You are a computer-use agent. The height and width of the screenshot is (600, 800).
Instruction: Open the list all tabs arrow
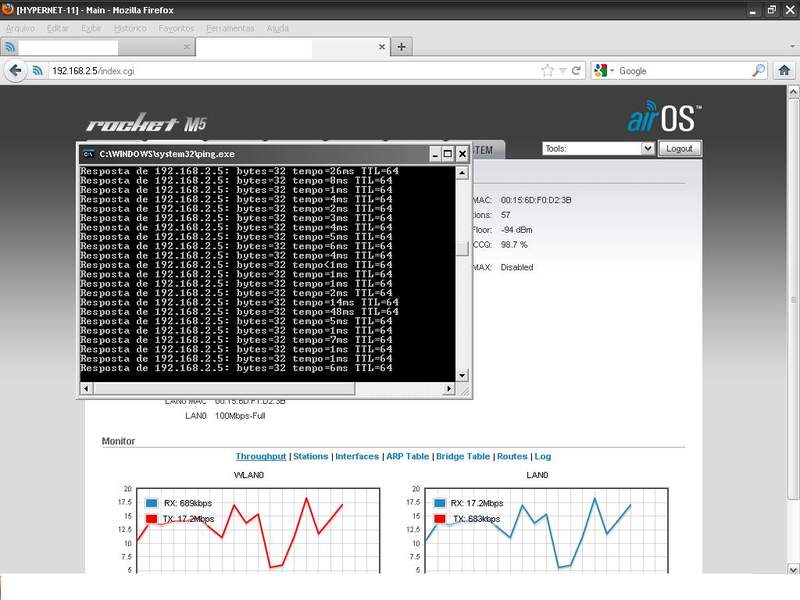793,46
